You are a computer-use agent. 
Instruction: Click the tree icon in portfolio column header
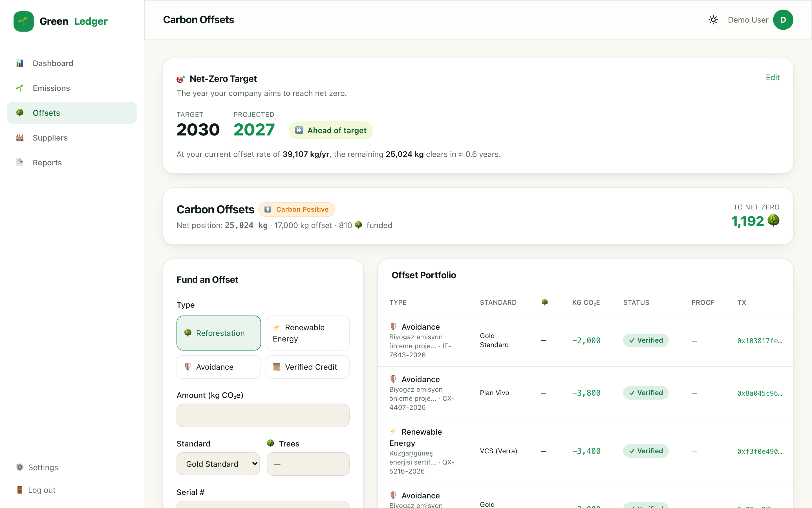[545, 302]
